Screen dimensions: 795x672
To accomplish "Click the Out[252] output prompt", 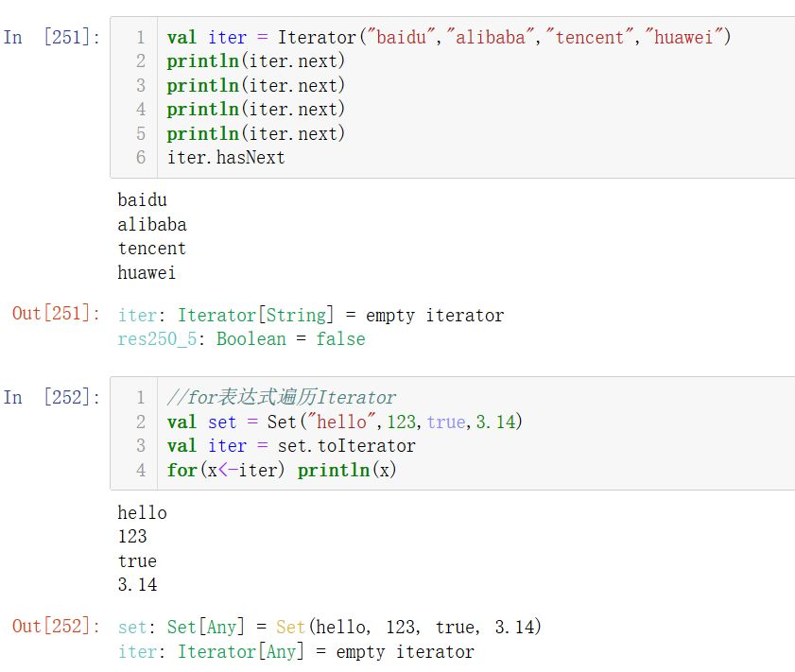I will coord(55,627).
